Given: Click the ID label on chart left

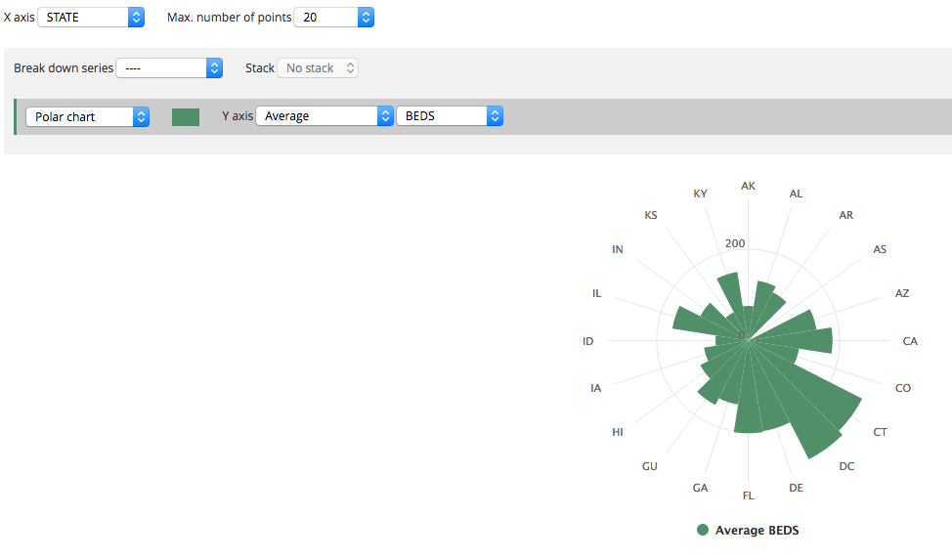Looking at the screenshot, I should (x=587, y=342).
